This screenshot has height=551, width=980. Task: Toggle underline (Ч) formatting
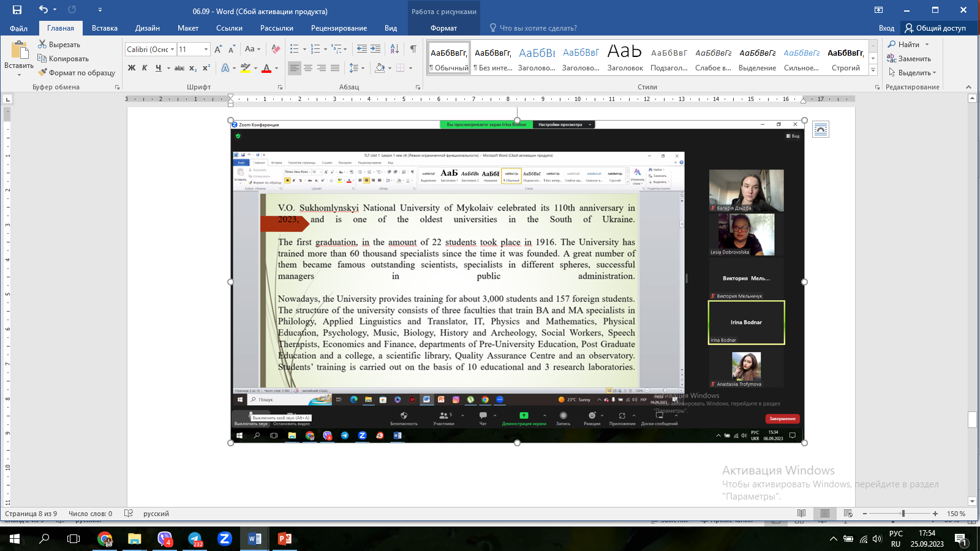(158, 68)
